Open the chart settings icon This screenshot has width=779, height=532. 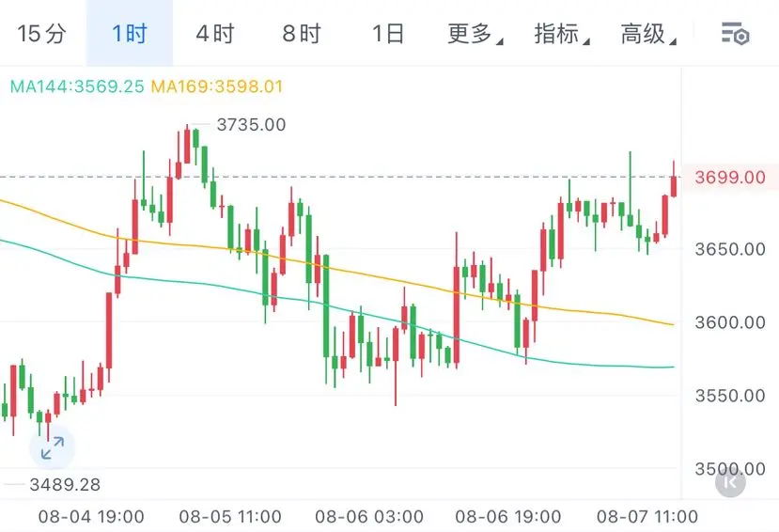coord(735,34)
